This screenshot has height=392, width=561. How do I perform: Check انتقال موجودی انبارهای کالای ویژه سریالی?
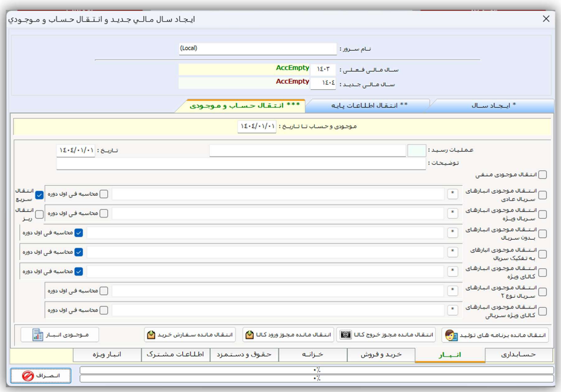(x=542, y=311)
